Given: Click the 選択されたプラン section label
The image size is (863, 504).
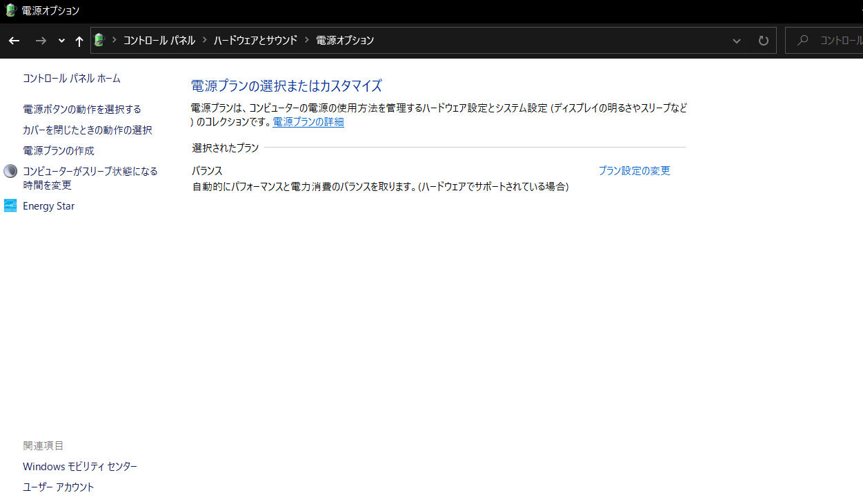Looking at the screenshot, I should click(226, 148).
